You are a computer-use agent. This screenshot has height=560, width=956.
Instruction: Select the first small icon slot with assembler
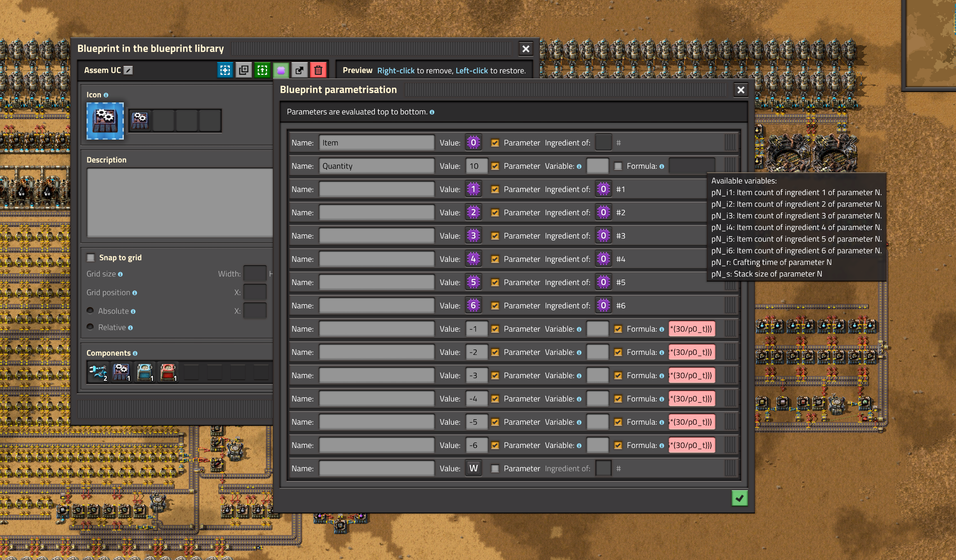point(140,121)
